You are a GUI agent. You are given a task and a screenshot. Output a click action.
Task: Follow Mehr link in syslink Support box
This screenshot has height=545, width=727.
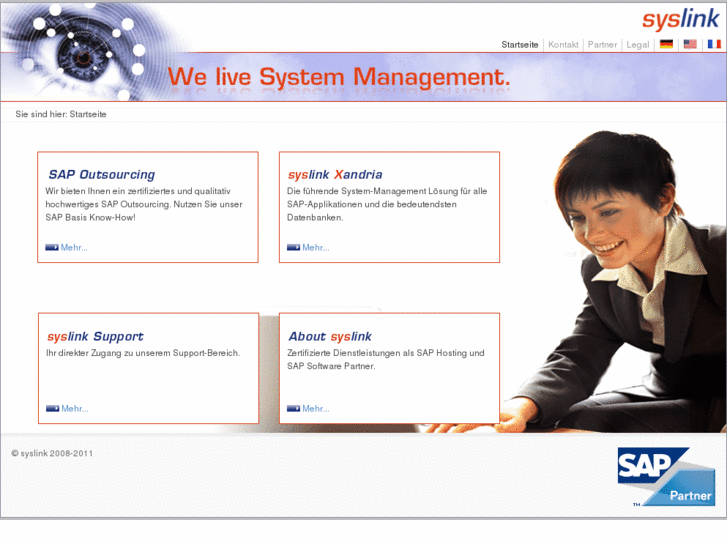click(x=75, y=409)
